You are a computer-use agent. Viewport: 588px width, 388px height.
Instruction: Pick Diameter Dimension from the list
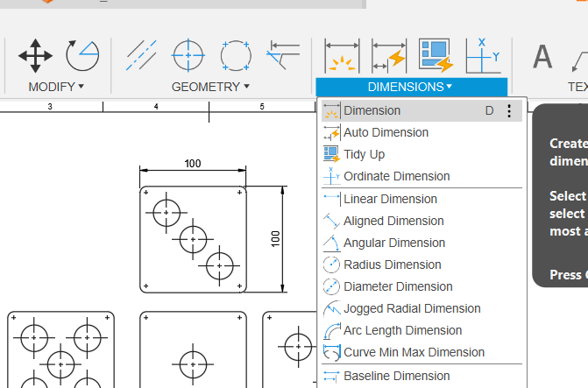click(x=398, y=286)
